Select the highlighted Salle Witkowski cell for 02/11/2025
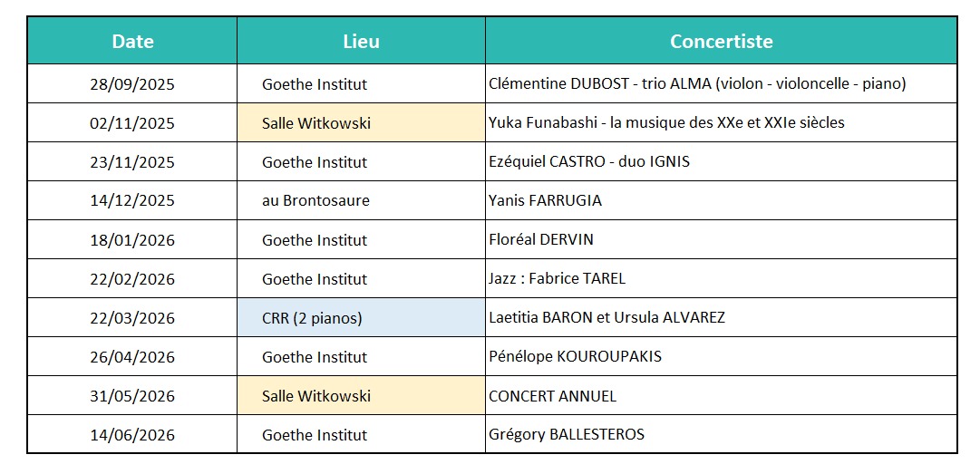 pyautogui.click(x=361, y=123)
